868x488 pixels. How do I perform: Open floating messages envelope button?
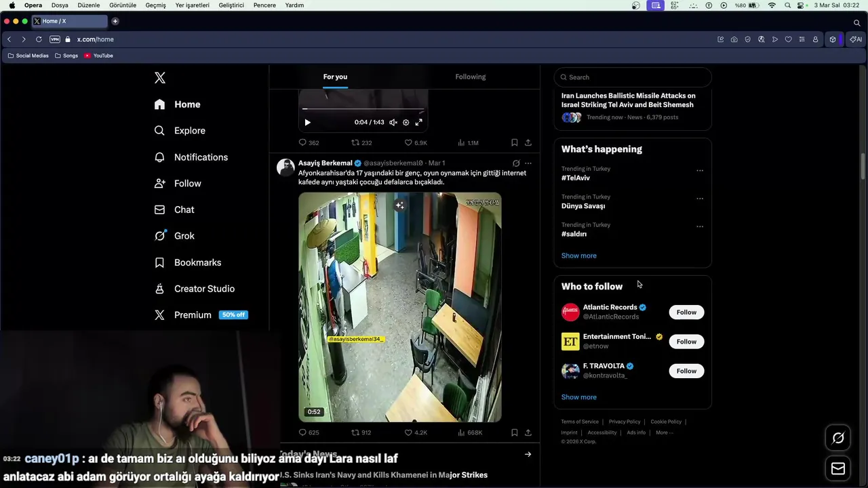[838, 469]
